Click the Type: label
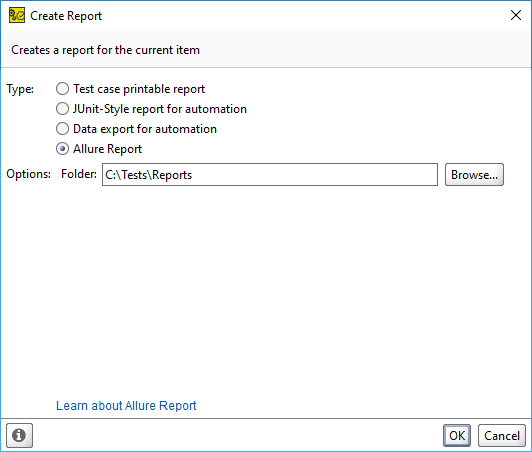The height and width of the screenshot is (452, 532). click(20, 89)
